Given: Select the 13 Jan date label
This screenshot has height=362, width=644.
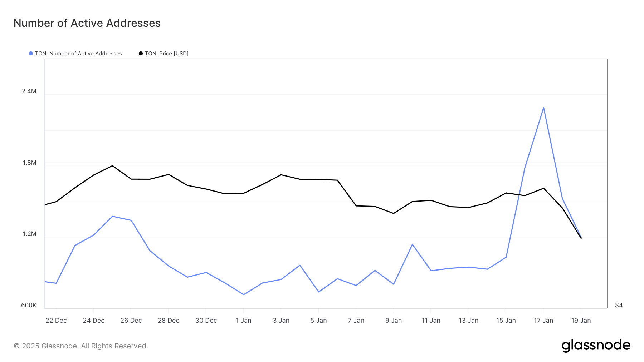Looking at the screenshot, I should pyautogui.click(x=468, y=321).
